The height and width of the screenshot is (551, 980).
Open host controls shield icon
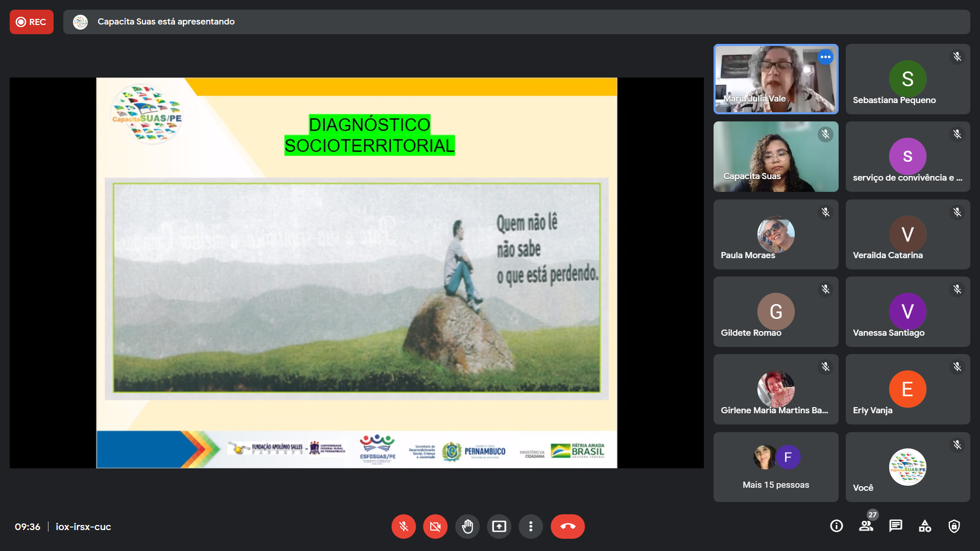coord(954,526)
